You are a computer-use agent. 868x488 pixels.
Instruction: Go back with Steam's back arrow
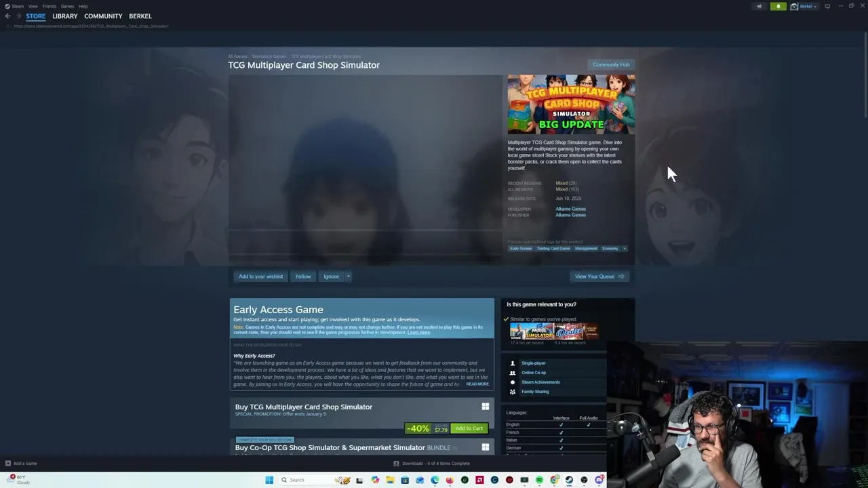pyautogui.click(x=8, y=16)
